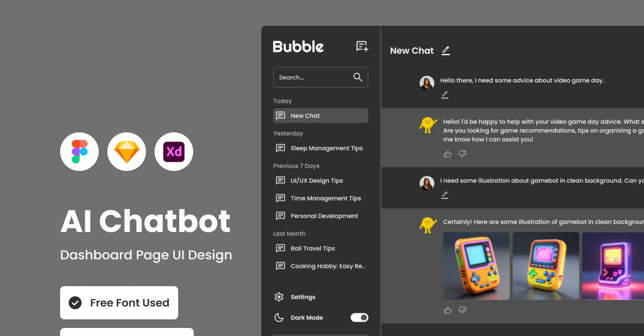This screenshot has width=644, height=336.
Task: Click edit pencil under gamebot illustration request
Action: click(444, 195)
